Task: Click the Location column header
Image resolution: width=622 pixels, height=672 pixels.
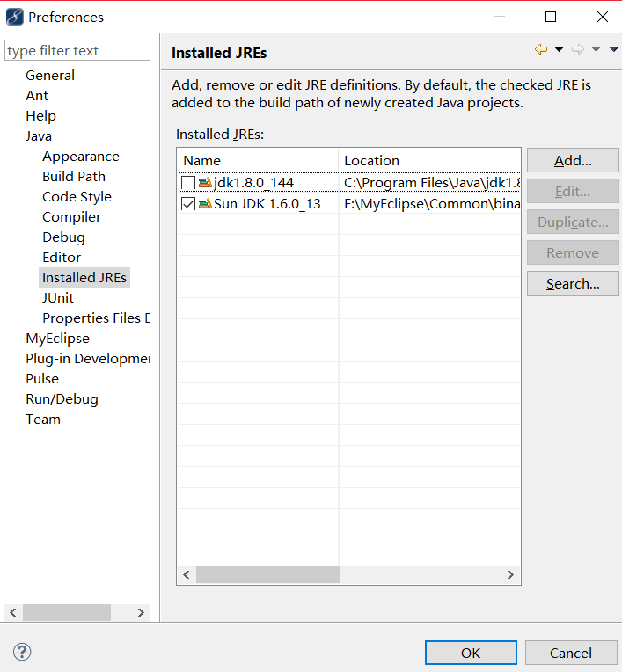Action: tap(429, 161)
